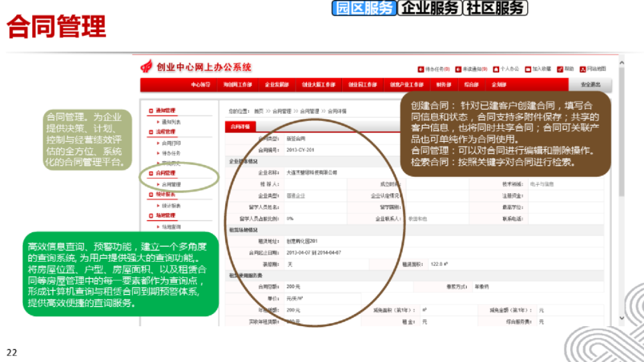Click the 安全退出 logout button
The image size is (644, 362).
point(590,85)
